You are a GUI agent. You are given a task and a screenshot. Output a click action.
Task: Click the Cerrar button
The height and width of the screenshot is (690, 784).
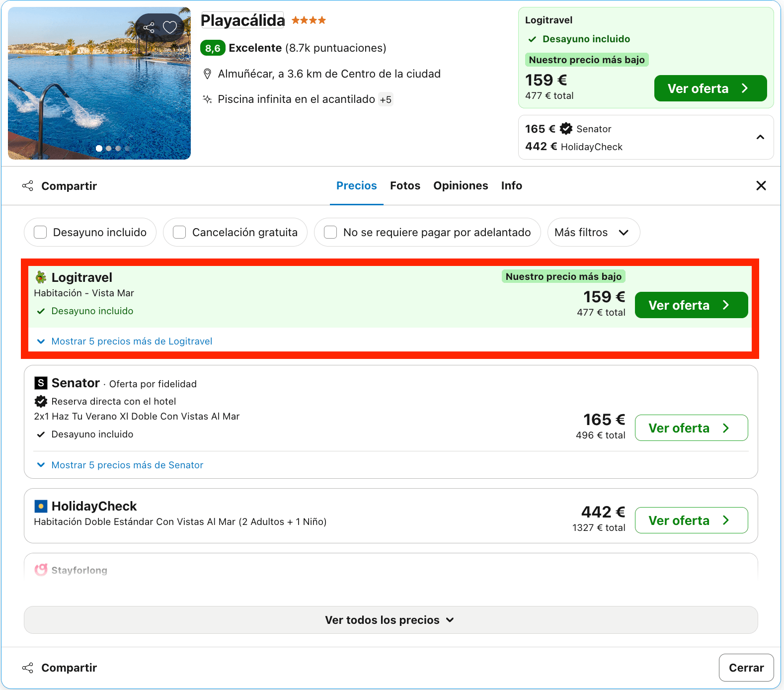746,668
